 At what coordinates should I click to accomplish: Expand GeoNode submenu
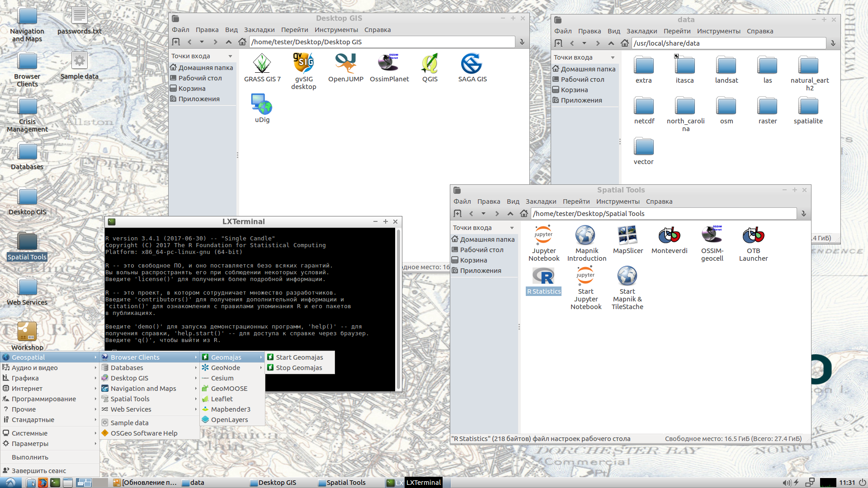pyautogui.click(x=232, y=368)
